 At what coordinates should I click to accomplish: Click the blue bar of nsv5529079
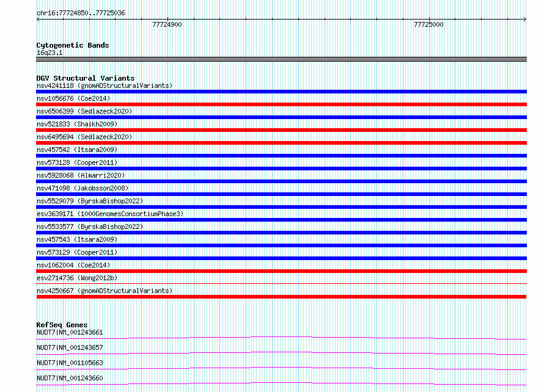click(x=281, y=207)
